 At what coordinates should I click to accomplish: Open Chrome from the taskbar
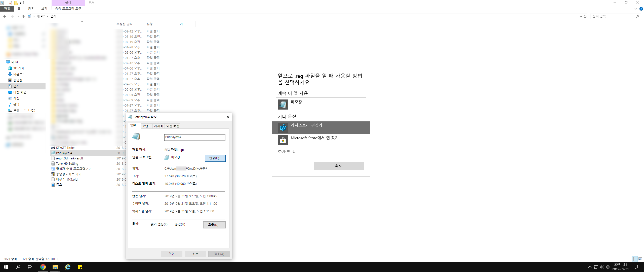click(43, 267)
